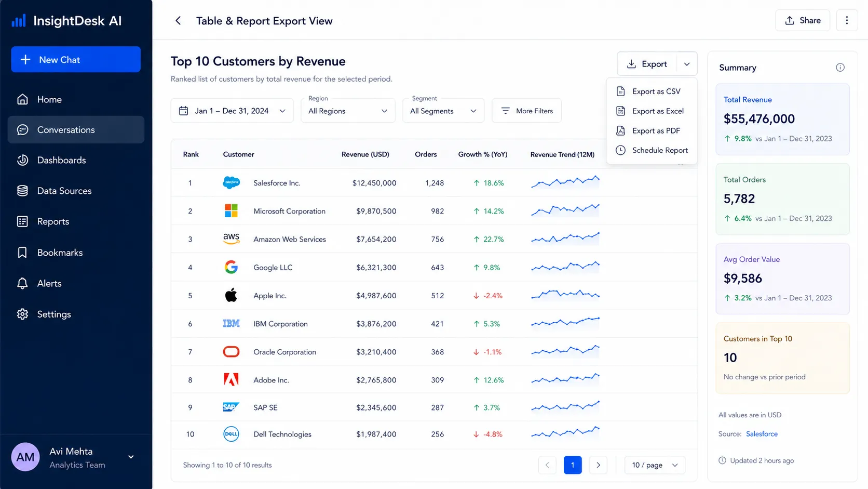Navigate to Reports
Screen dimensions: 868x489
click(x=76, y=221)
